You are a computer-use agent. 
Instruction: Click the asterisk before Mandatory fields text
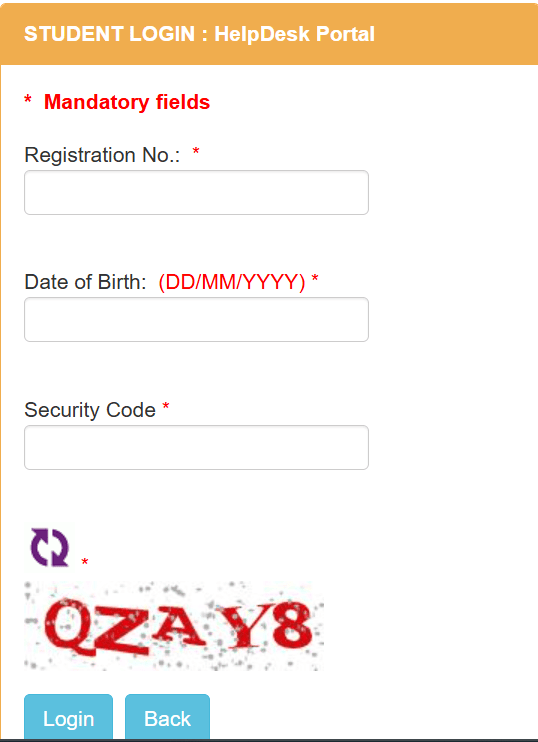click(28, 99)
